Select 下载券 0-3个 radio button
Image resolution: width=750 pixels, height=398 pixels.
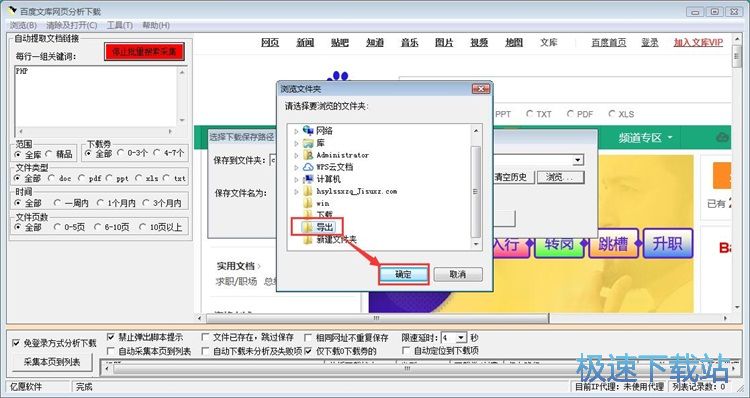pos(120,154)
